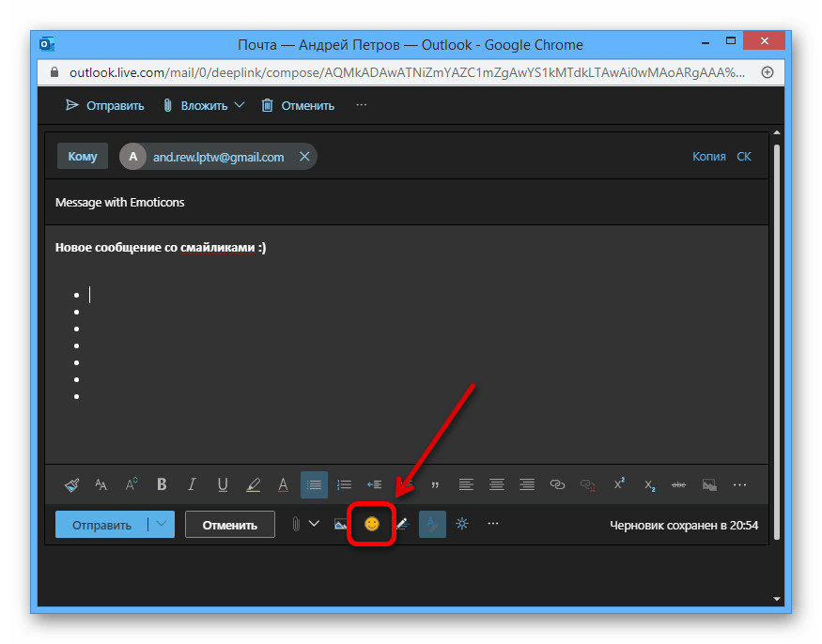Open the emoji smiley picker
The height and width of the screenshot is (644, 822).
372,524
